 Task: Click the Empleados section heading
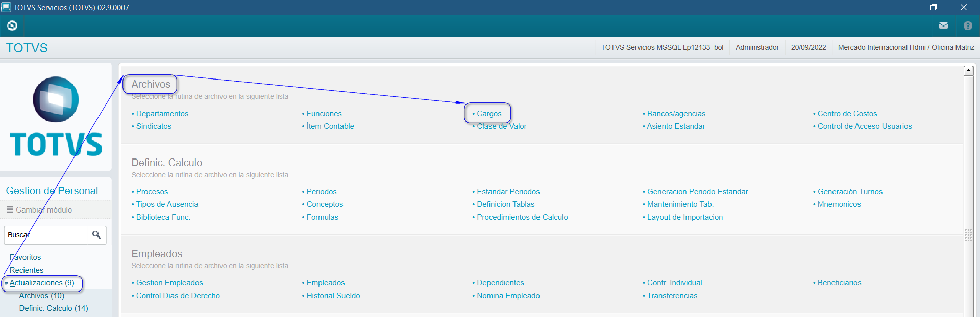point(157,254)
